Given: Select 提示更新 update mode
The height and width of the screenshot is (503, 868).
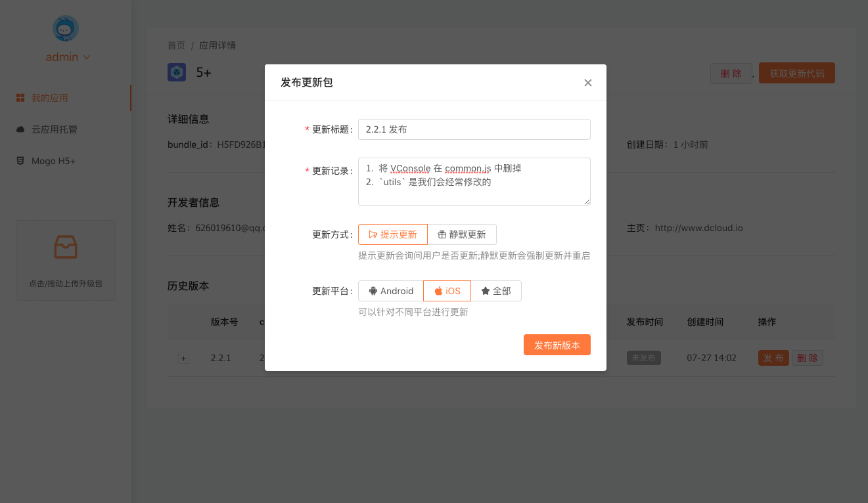Looking at the screenshot, I should point(392,234).
